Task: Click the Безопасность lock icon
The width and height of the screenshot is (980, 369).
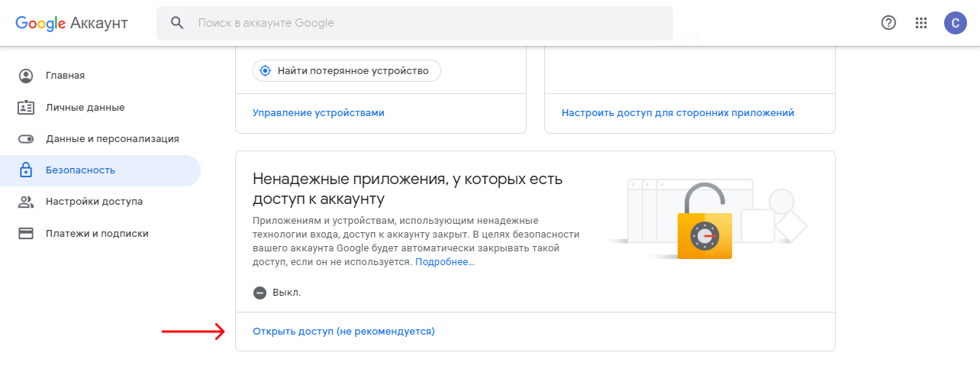Action: pyautogui.click(x=26, y=170)
